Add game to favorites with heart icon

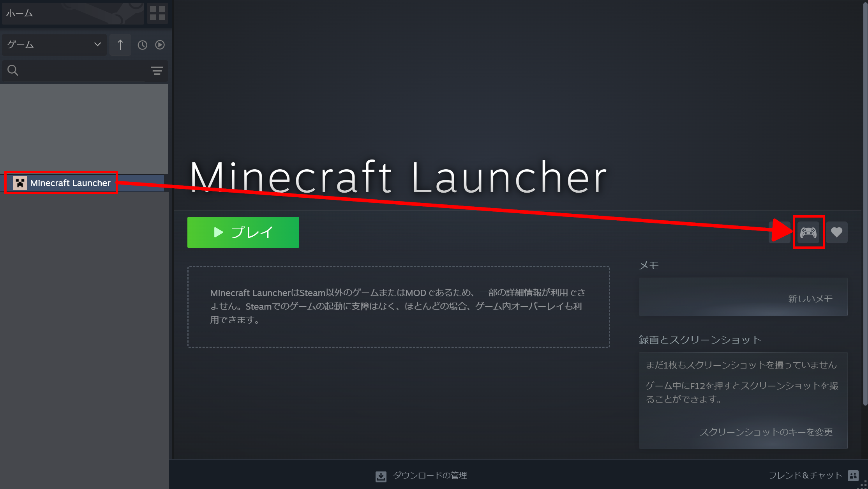(x=836, y=232)
